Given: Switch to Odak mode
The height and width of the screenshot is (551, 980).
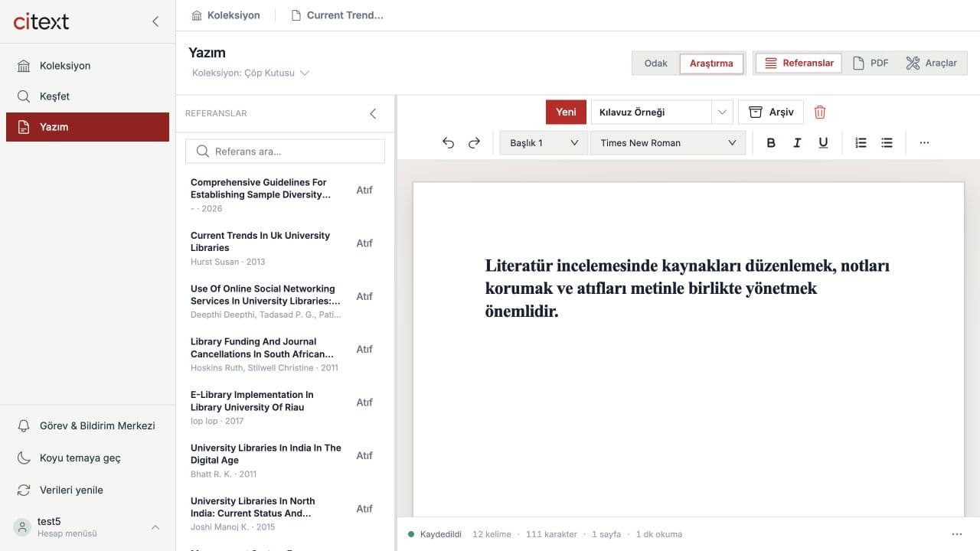Looking at the screenshot, I should [x=656, y=64].
